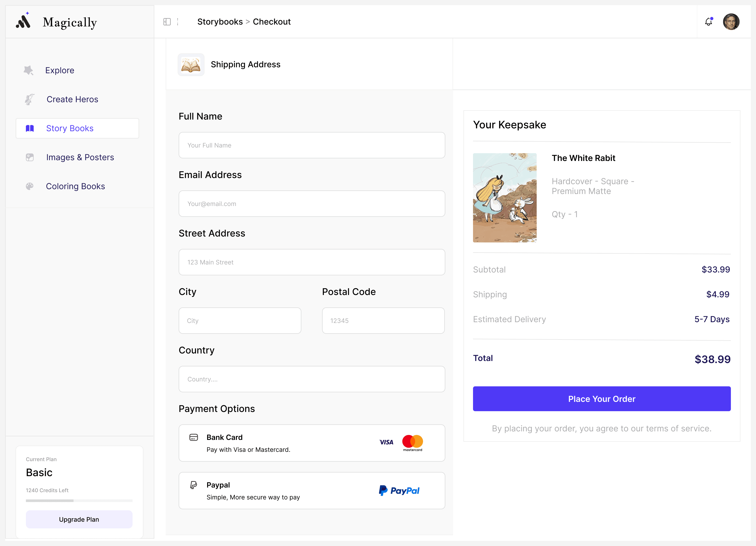756x546 pixels.
Task: Click the credits left progress bar
Action: click(x=79, y=500)
